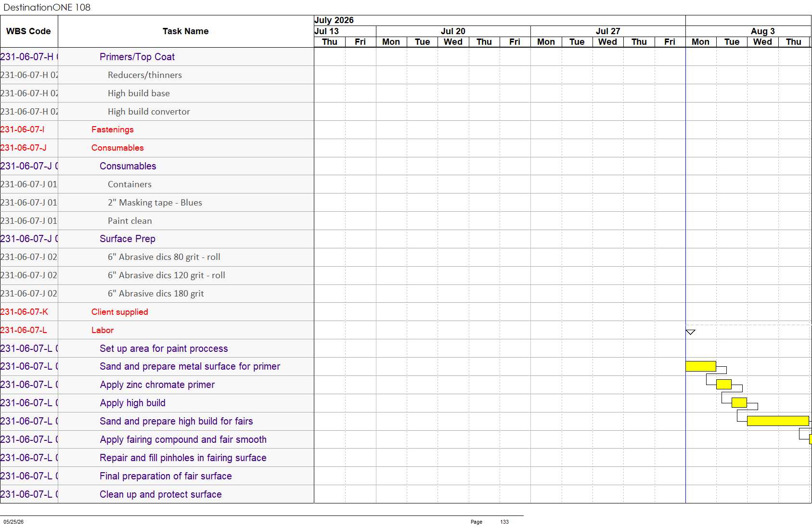The width and height of the screenshot is (812, 528).
Task: Click the Paint clean task
Action: click(x=130, y=221)
